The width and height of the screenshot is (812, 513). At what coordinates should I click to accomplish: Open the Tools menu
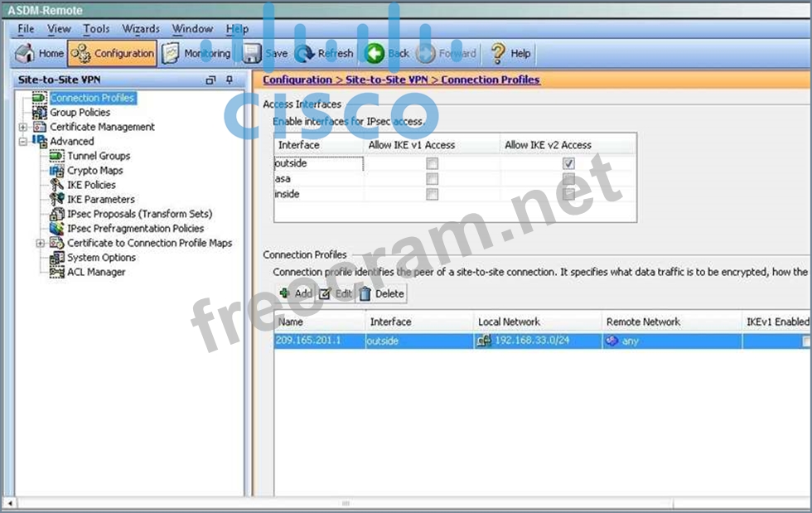pos(96,29)
